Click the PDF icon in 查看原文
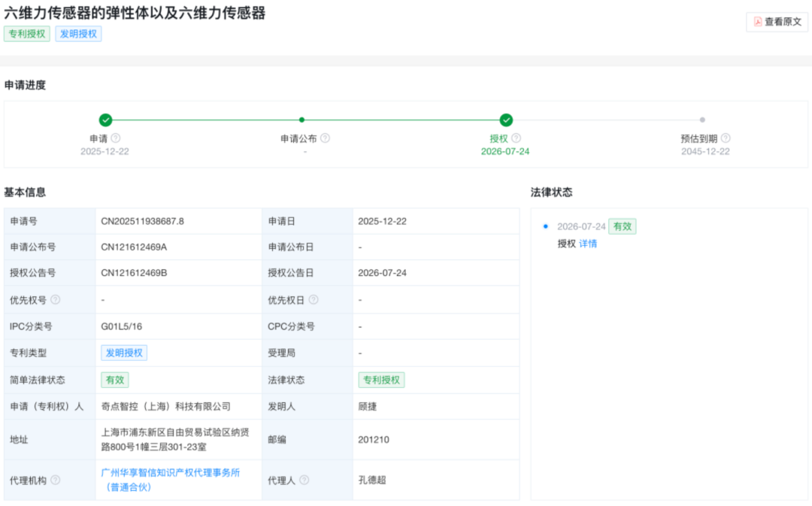 pyautogui.click(x=758, y=22)
